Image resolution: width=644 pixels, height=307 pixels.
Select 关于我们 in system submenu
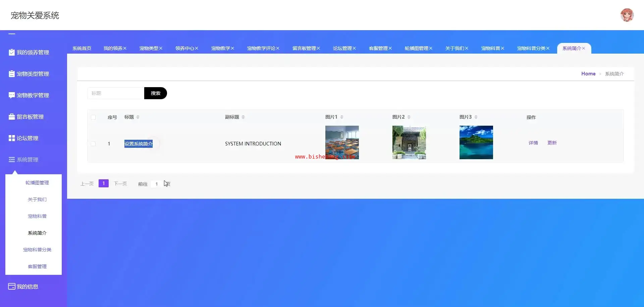pyautogui.click(x=37, y=199)
